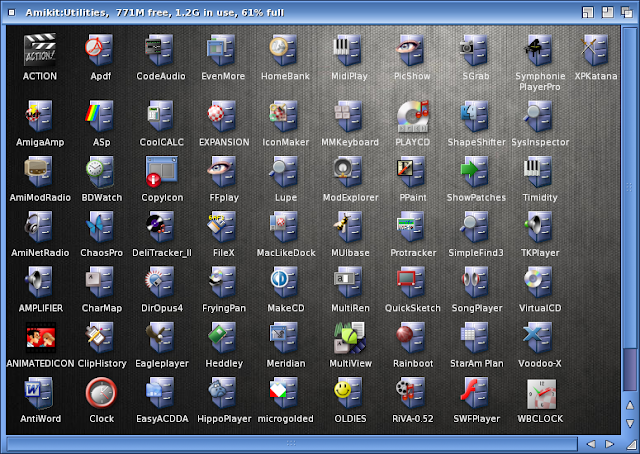Image resolution: width=640 pixels, height=454 pixels.
Task: Open the CodeAudio drawer
Action: [x=160, y=50]
